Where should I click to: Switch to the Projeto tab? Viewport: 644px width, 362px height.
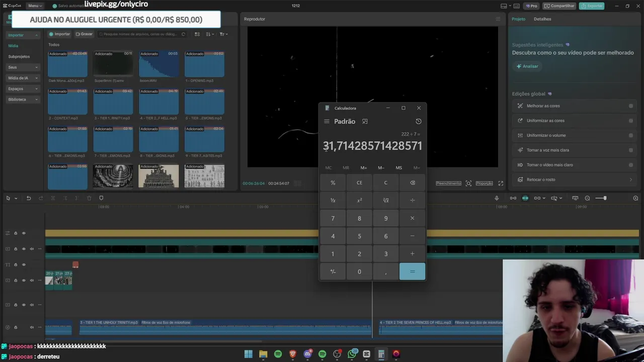point(518,19)
